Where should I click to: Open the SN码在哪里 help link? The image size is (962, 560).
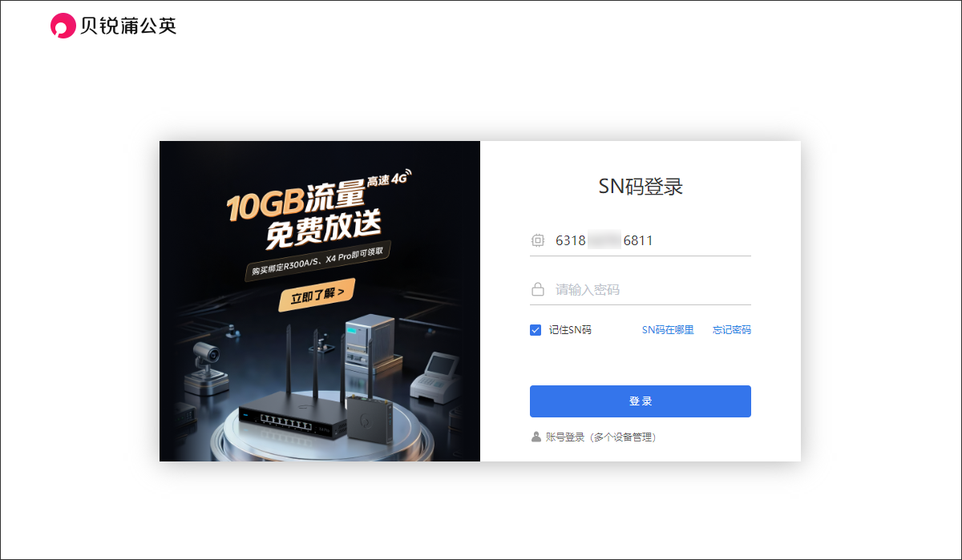pyautogui.click(x=668, y=330)
